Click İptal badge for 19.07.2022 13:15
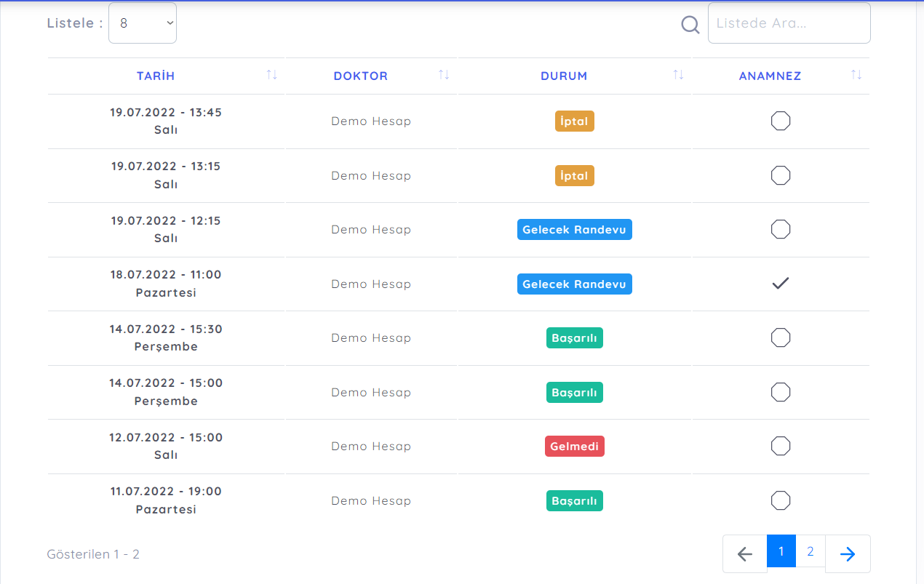The height and width of the screenshot is (584, 924). [x=574, y=176]
